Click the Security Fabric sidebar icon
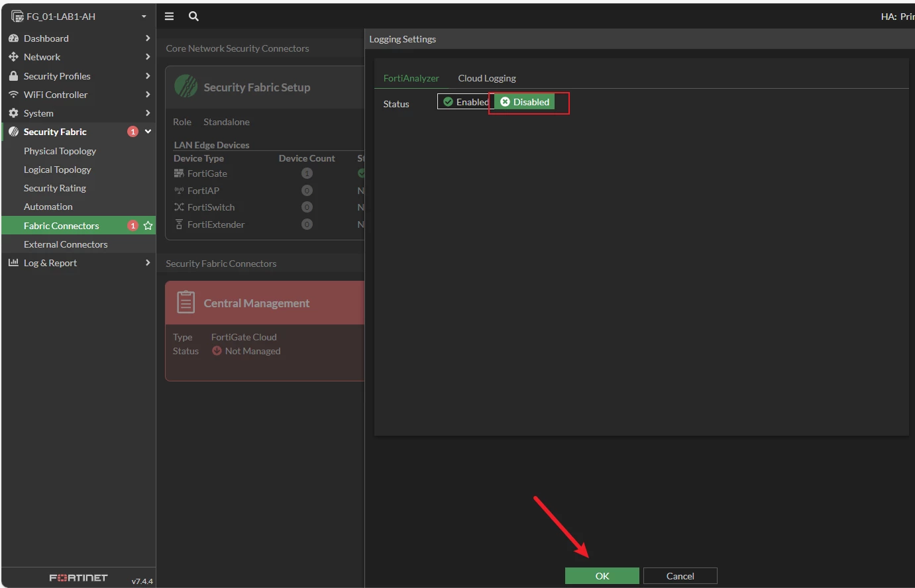The image size is (915, 588). 13,132
